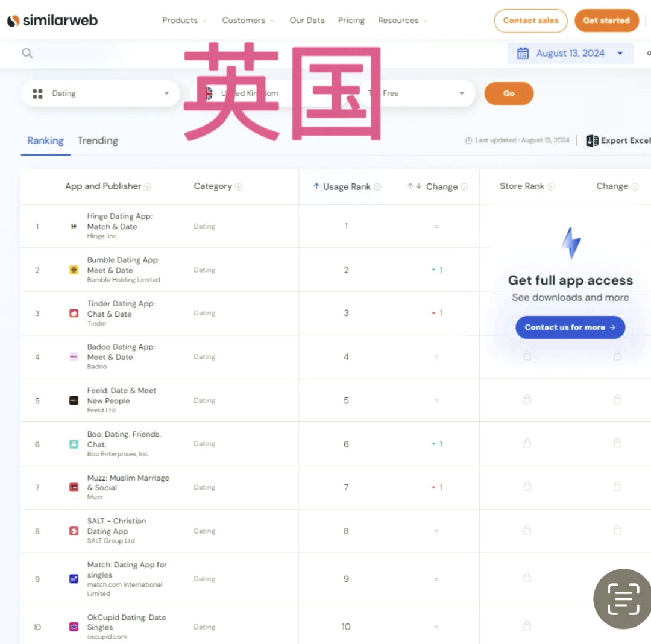
Task: Click the search magnifier icon
Action: (27, 53)
